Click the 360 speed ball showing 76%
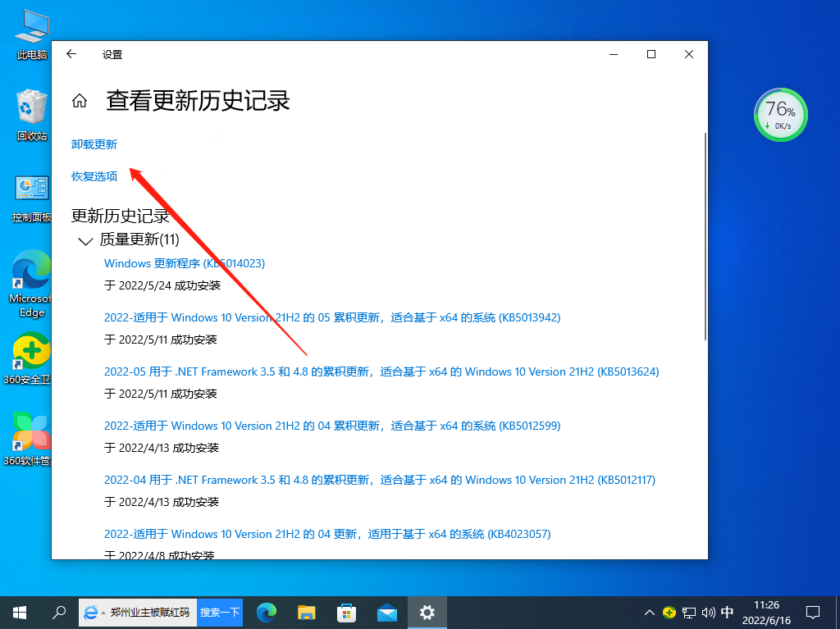Image resolution: width=840 pixels, height=629 pixels. tap(780, 114)
